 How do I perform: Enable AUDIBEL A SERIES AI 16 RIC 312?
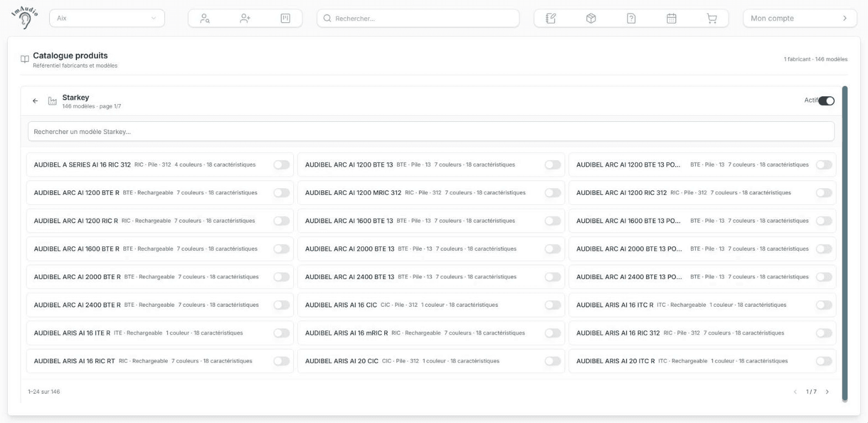point(281,165)
